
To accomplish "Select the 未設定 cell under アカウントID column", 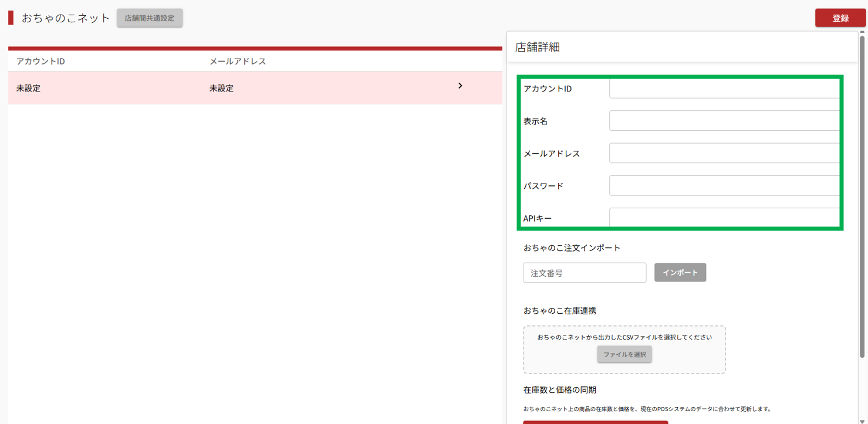I will pyautogui.click(x=29, y=89).
